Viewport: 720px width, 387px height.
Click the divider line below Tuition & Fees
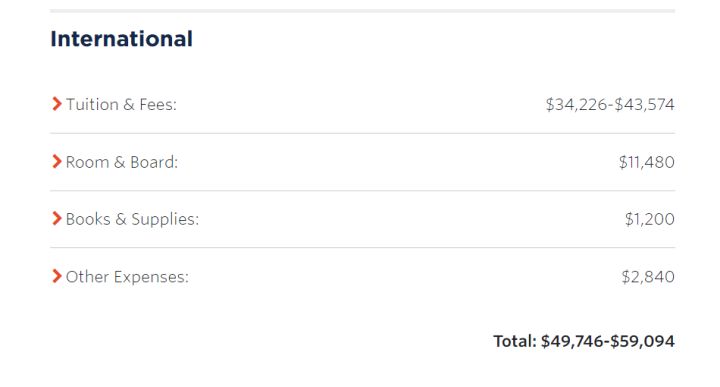362,133
